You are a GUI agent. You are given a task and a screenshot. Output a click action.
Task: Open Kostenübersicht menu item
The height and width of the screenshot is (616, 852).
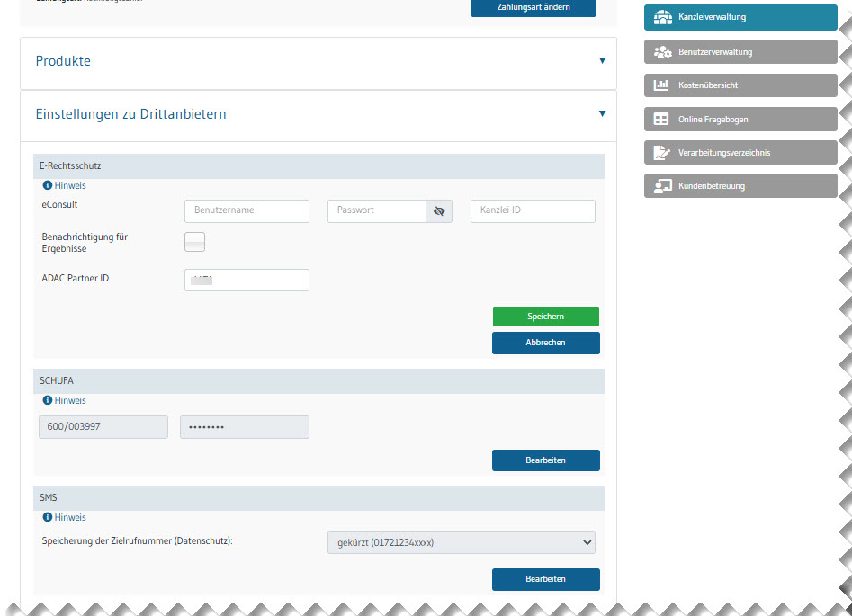coord(740,85)
